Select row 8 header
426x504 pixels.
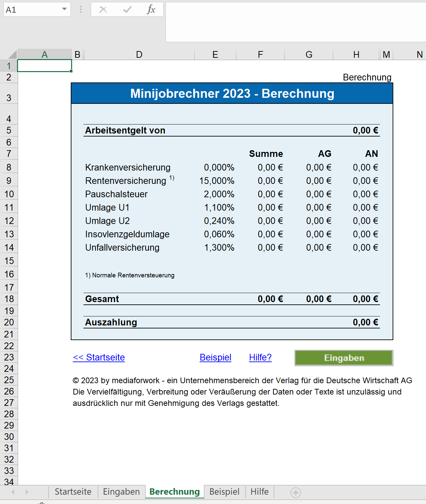[x=9, y=167]
